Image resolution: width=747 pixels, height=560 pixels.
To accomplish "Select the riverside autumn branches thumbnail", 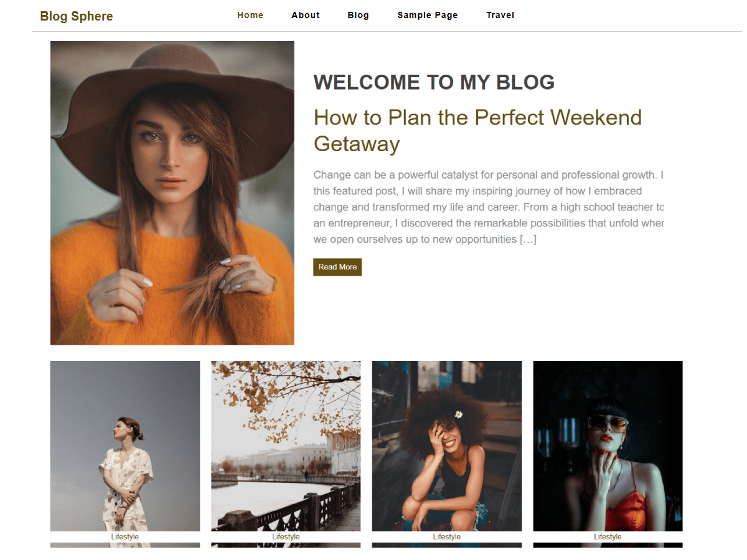I will (x=286, y=446).
